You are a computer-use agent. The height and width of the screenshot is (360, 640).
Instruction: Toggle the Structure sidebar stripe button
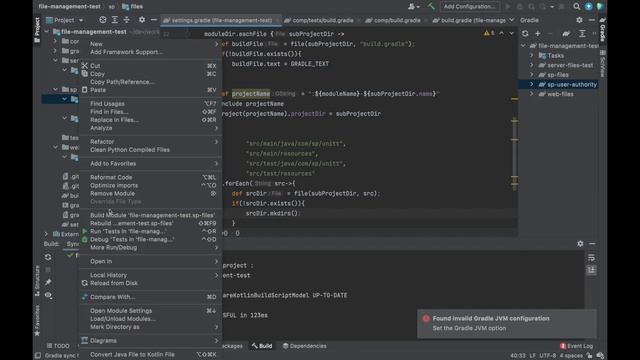coord(37,281)
